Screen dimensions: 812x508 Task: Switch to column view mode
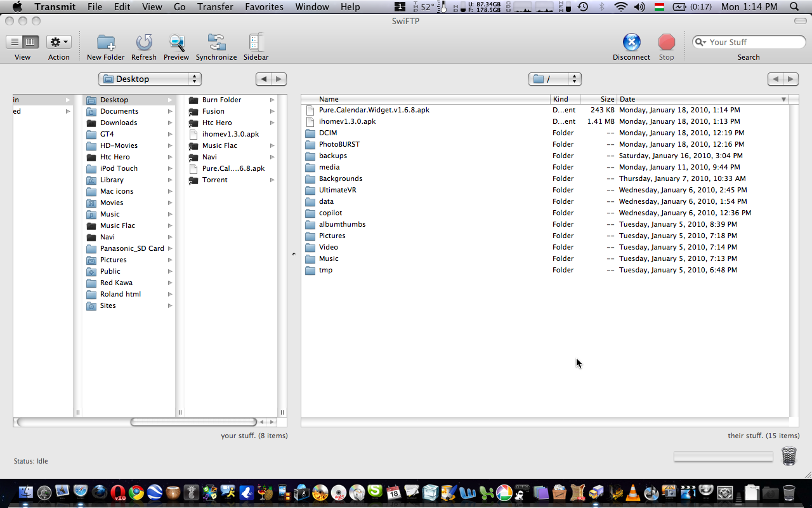click(x=30, y=42)
